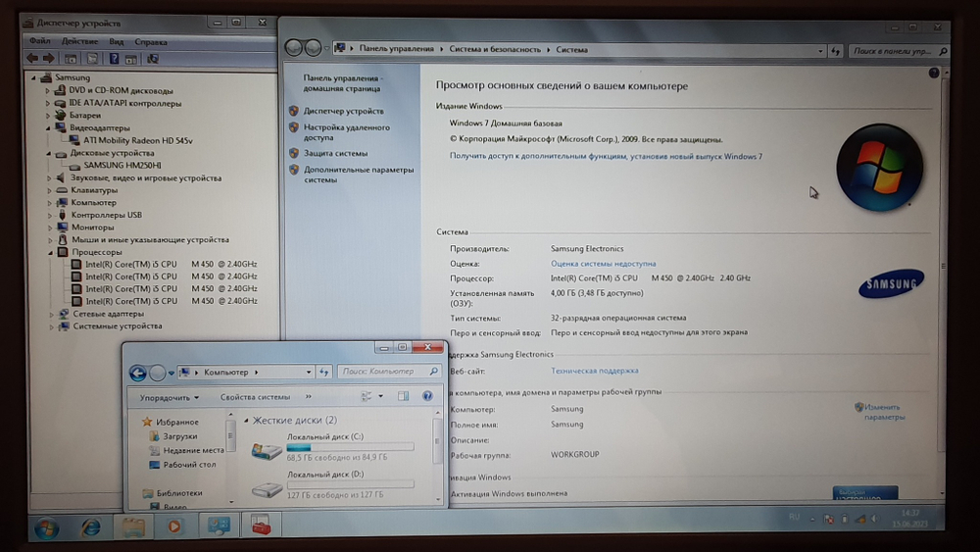This screenshot has height=552, width=980.
Task: Click the toolbar overflow chevron in Компьютер
Action: click(x=308, y=397)
